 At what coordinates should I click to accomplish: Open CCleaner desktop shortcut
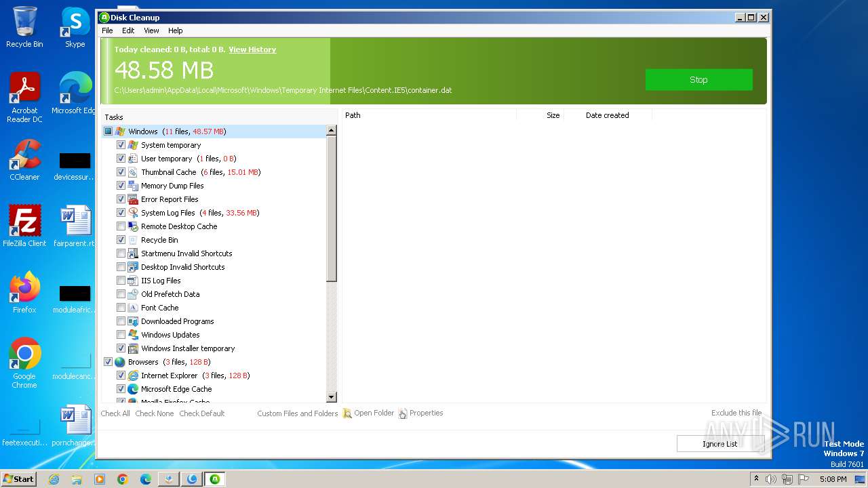[x=24, y=160]
